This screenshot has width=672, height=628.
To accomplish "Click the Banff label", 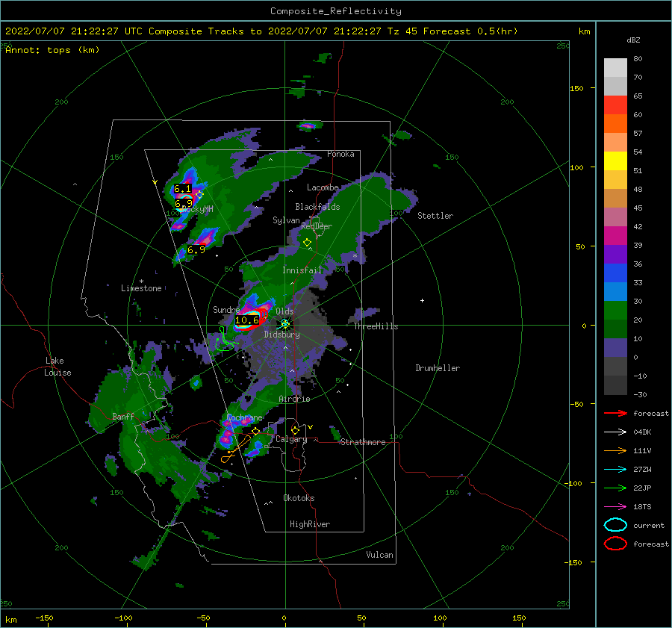I will point(123,416).
